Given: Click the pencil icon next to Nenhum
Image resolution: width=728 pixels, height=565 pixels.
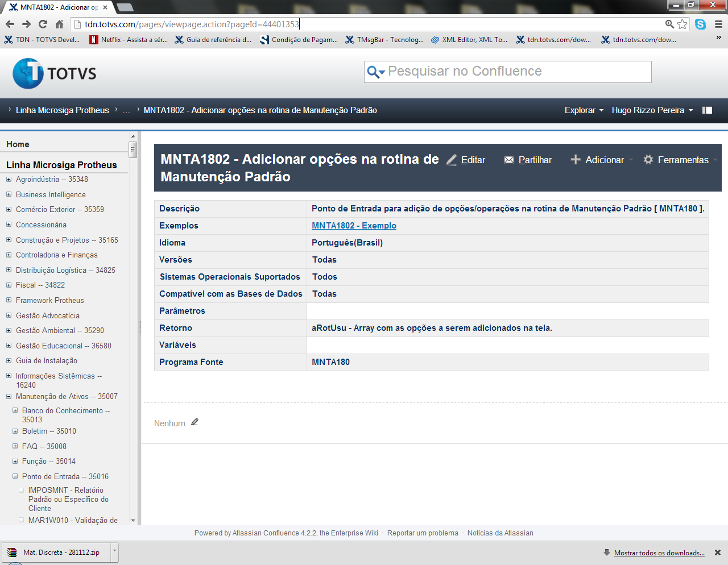Looking at the screenshot, I should (195, 422).
